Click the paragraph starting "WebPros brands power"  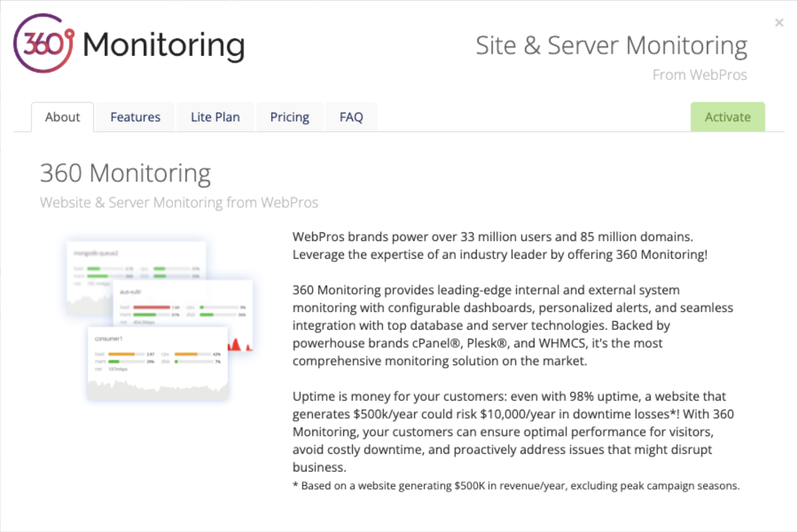coord(500,245)
